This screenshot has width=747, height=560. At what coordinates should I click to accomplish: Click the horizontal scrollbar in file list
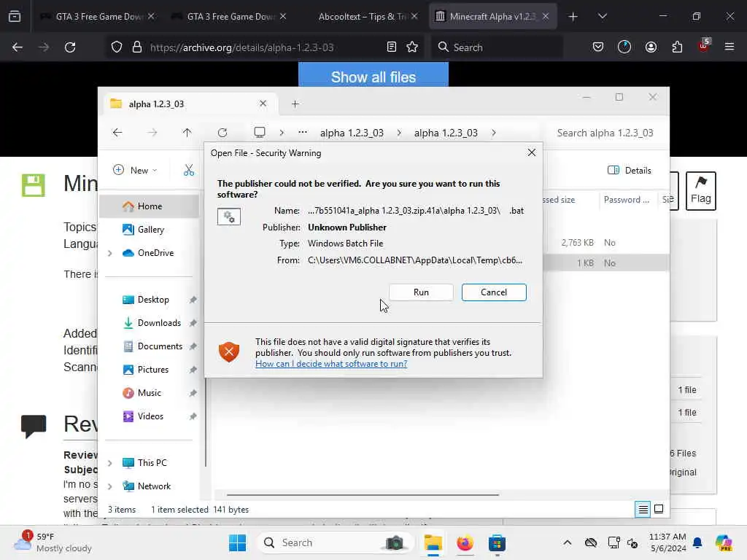point(363,495)
